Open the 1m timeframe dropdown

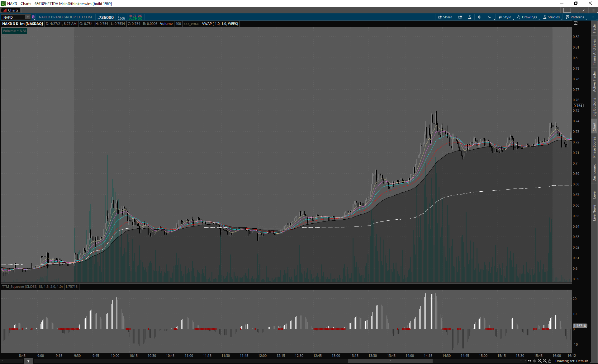(x=490, y=17)
